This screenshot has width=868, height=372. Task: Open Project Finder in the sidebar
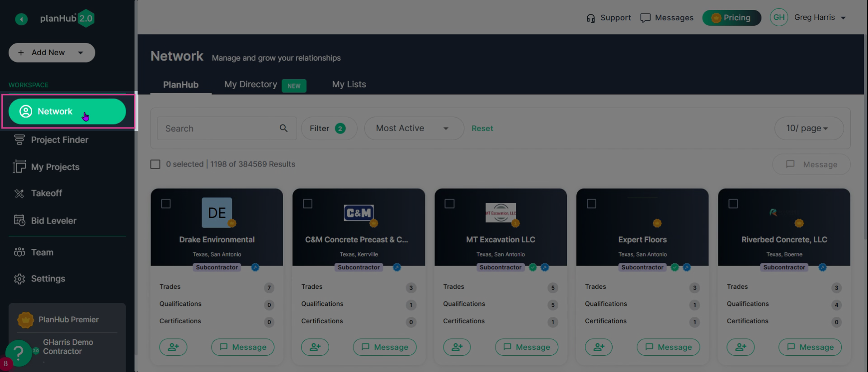tap(60, 140)
